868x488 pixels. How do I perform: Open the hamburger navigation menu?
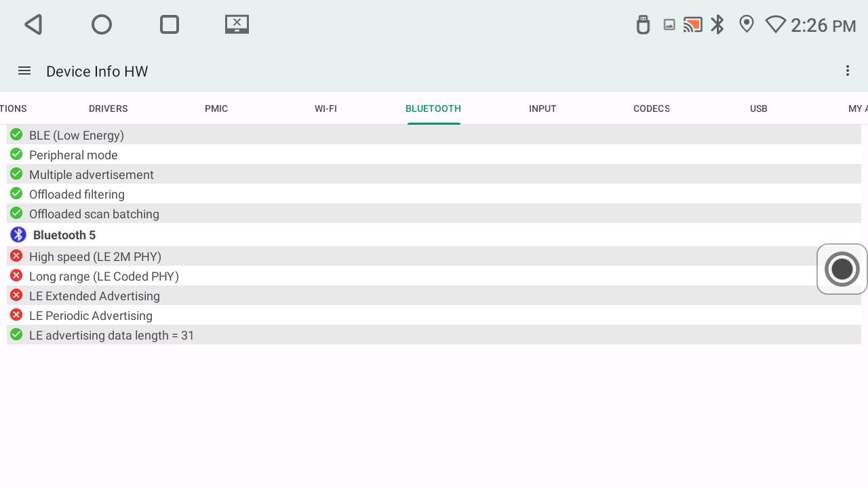[24, 71]
